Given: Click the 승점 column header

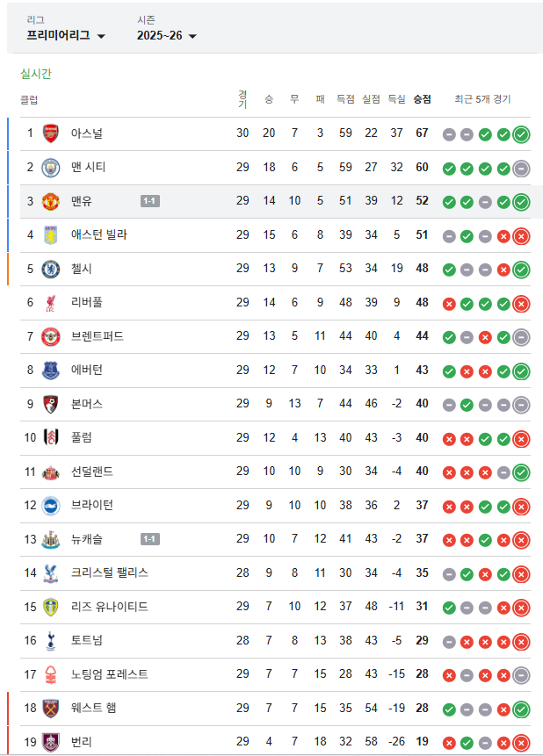Looking at the screenshot, I should coord(422,100).
